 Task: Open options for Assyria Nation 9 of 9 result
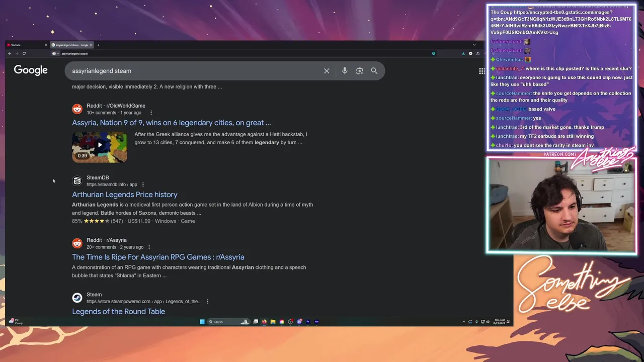click(151, 113)
